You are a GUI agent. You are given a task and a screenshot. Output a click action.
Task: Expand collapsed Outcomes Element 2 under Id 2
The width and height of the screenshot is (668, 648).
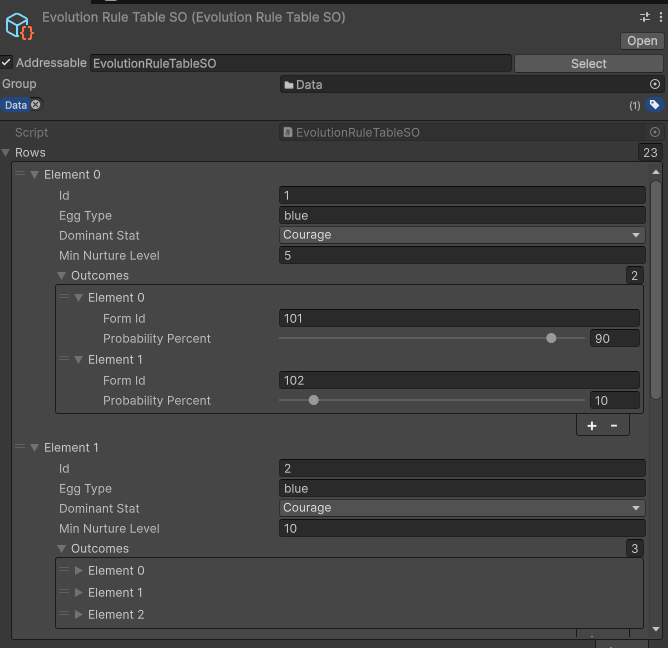click(x=79, y=615)
